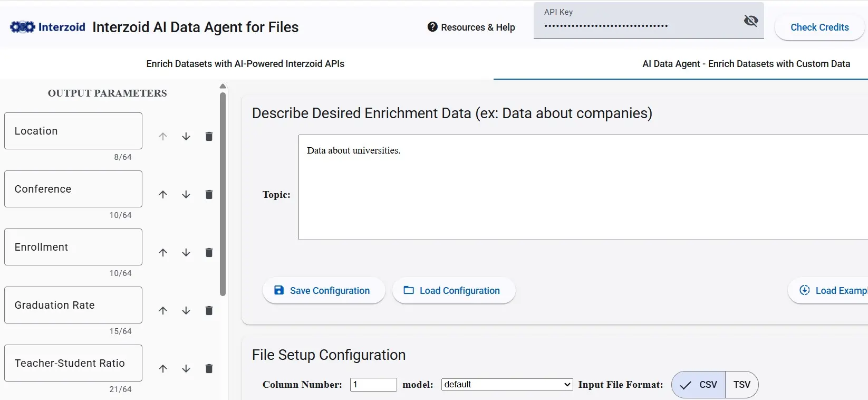Click the Save Configuration button

324,291
